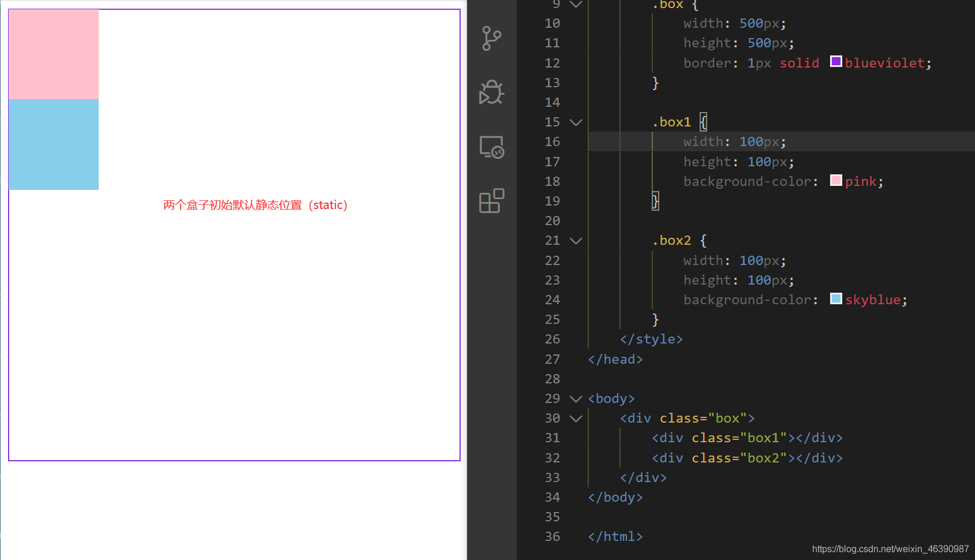
Task: Click the closing </head> tag
Action: point(615,359)
